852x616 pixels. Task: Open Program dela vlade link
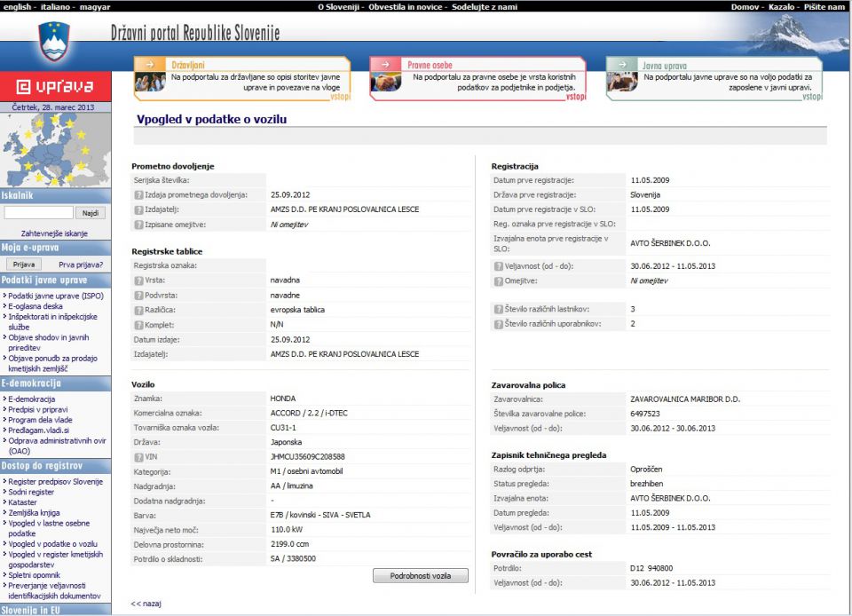point(40,420)
